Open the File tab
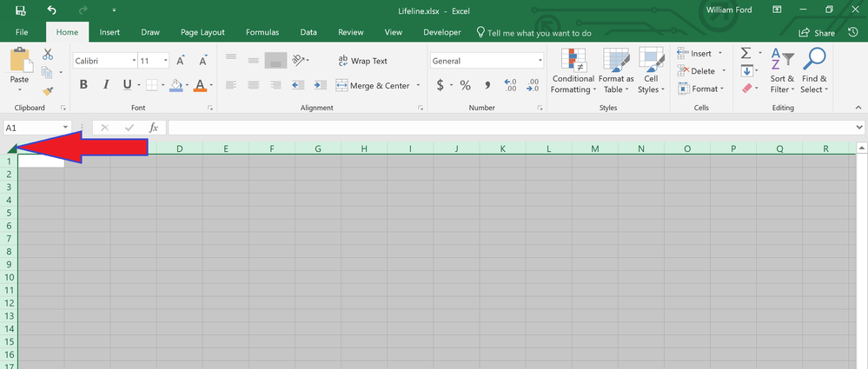This screenshot has width=868, height=369. 22,33
